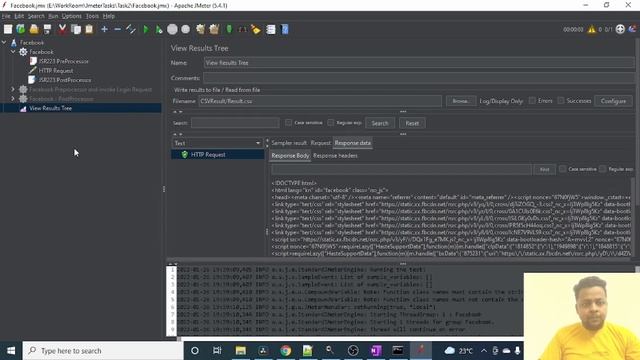This screenshot has height=360, width=640.
Task: Expand the Facebook - PostProcessor node
Action: click(13, 98)
